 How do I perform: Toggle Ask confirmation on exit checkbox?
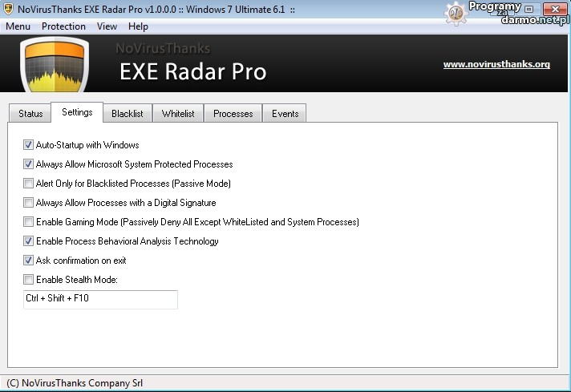[x=29, y=261]
